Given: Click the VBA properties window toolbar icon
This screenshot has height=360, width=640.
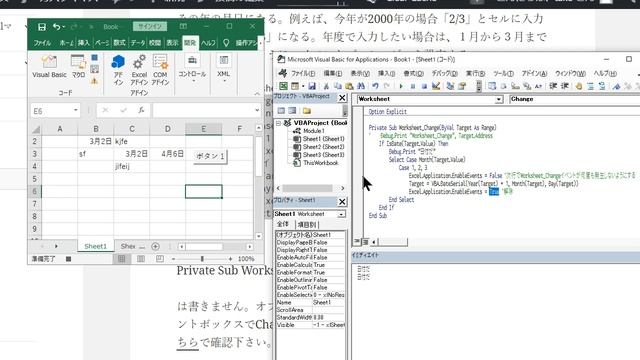Looking at the screenshot, I should tap(462, 86).
